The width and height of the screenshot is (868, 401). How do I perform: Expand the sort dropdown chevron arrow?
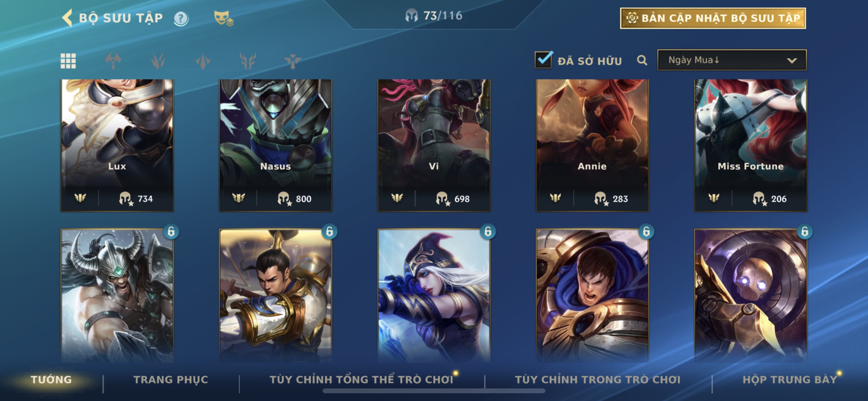pyautogui.click(x=791, y=61)
